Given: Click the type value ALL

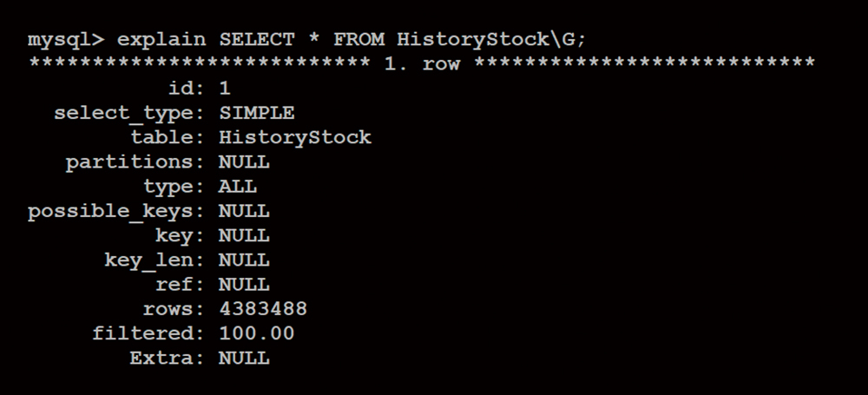Looking at the screenshot, I should [238, 186].
